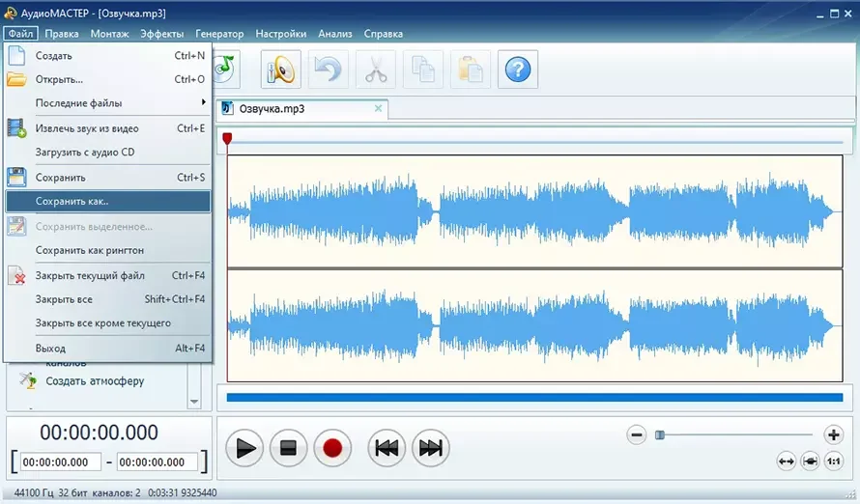Click the film icon next to Извлечь звук из видео
The height and width of the screenshot is (504, 860).
pos(16,128)
